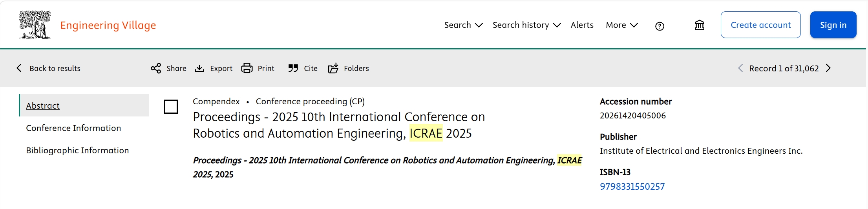Click the Cite quotation icon
The height and width of the screenshot is (209, 868).
293,68
